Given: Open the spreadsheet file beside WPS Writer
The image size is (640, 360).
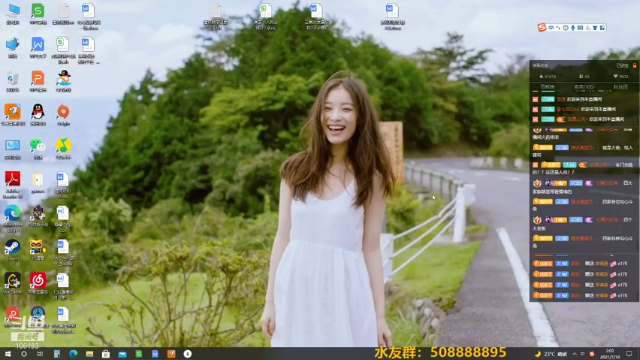Looking at the screenshot, I should coord(63,50).
